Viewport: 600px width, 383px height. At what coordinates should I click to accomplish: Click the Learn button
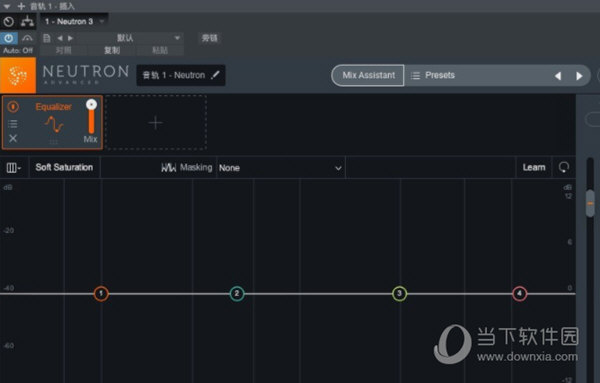pos(534,167)
